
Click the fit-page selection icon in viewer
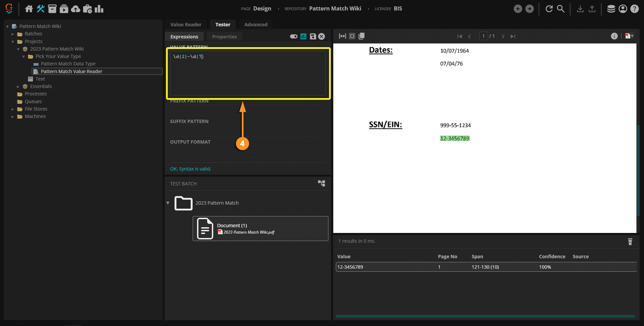pyautogui.click(x=352, y=36)
